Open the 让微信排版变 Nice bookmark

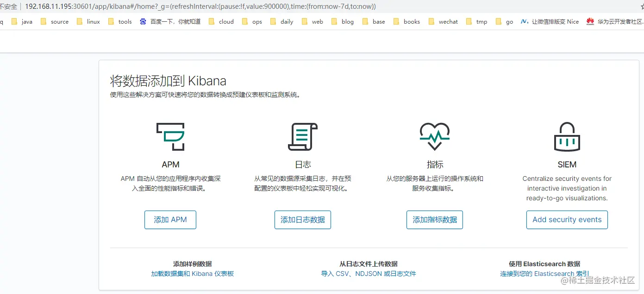550,21
